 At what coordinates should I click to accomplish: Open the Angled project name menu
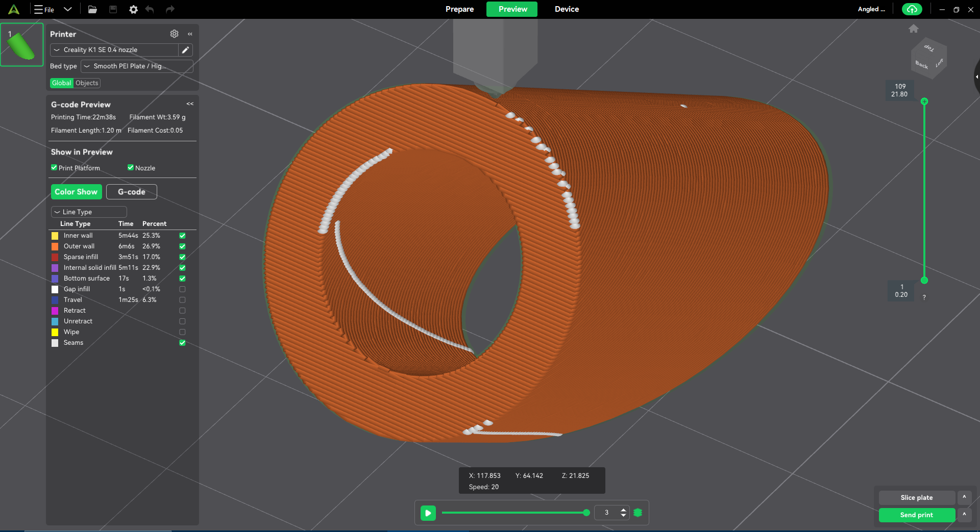[871, 9]
